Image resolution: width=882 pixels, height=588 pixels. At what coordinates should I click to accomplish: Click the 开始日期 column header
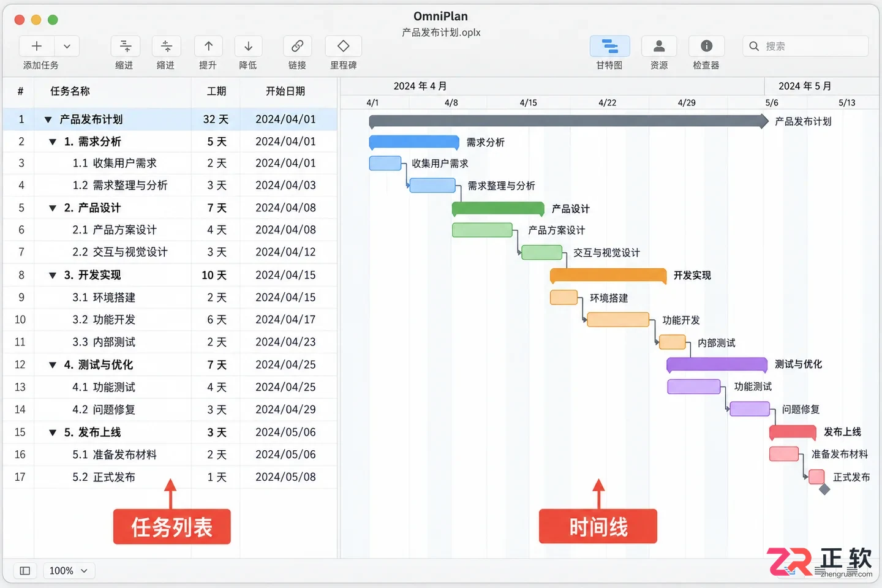(285, 91)
